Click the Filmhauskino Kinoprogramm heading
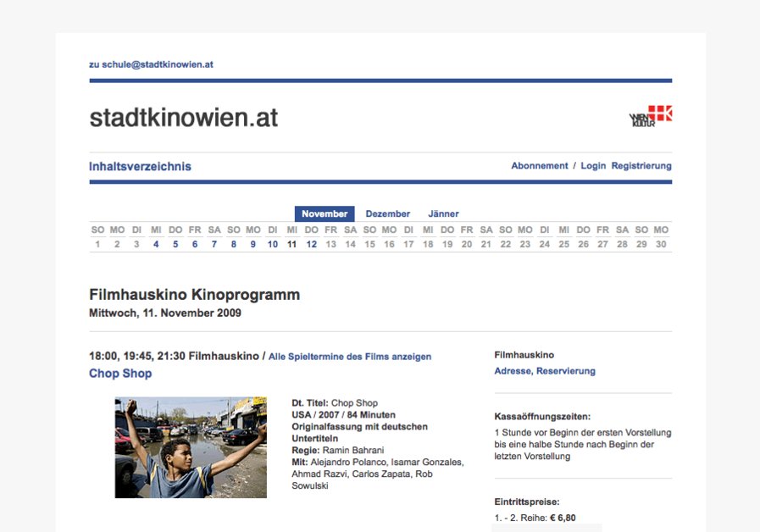The width and height of the screenshot is (760, 532). (194, 295)
